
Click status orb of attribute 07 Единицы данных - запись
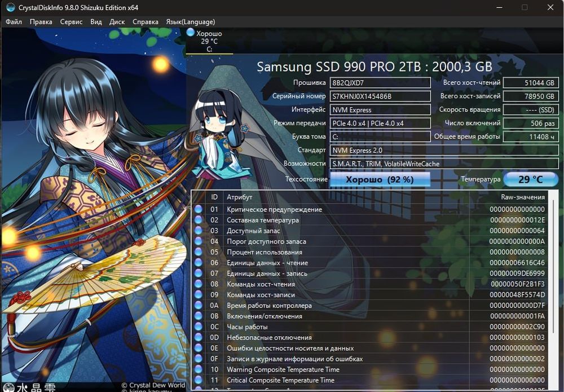(198, 273)
